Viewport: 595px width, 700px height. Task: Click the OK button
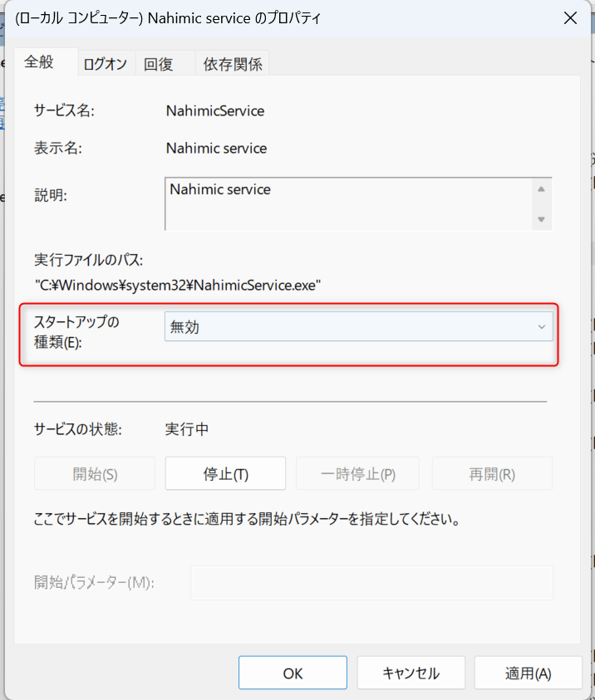tap(293, 673)
